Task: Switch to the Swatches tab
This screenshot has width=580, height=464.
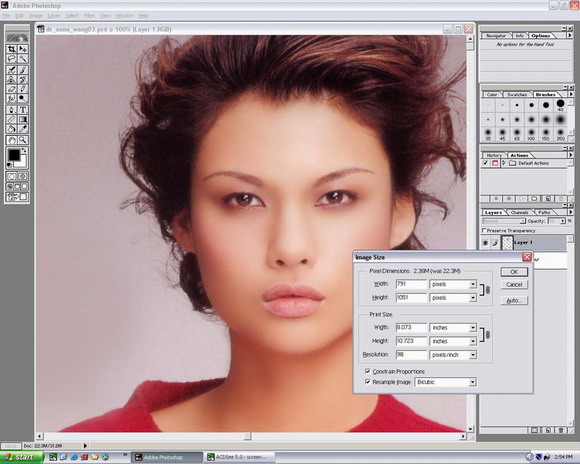Action: [x=517, y=95]
